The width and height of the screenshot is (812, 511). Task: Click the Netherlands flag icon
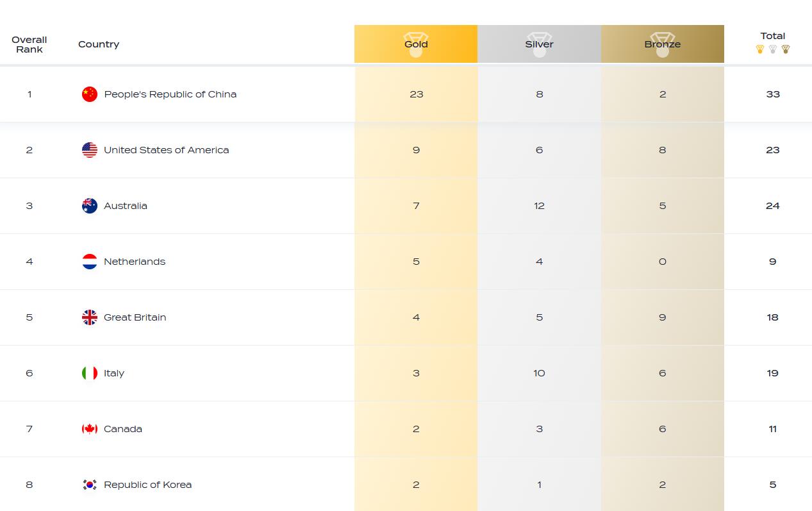tap(90, 262)
